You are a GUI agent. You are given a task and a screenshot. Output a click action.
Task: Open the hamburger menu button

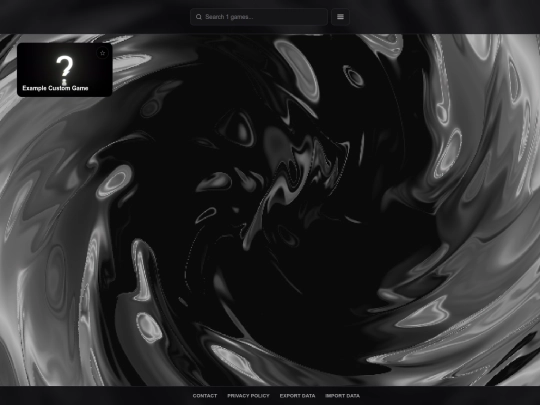point(340,17)
